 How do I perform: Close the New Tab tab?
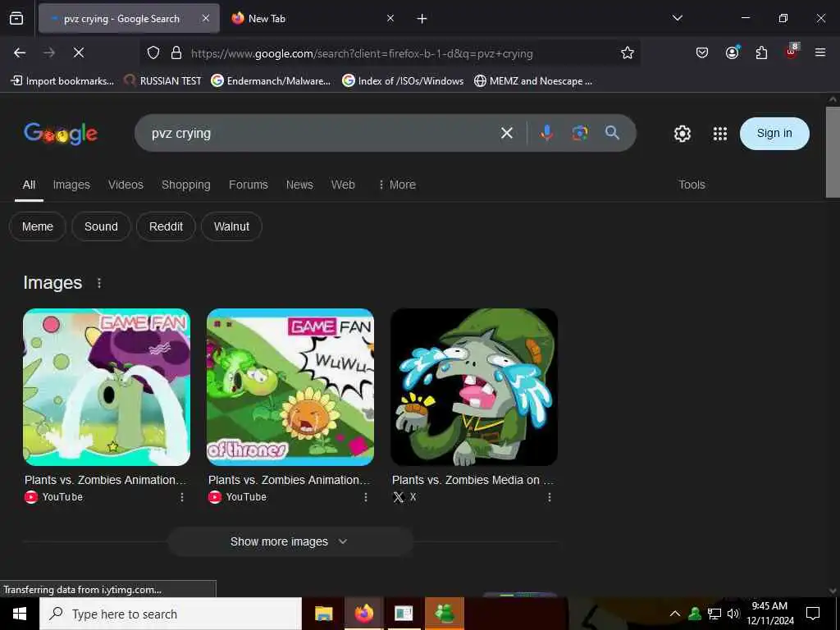pyautogui.click(x=390, y=18)
